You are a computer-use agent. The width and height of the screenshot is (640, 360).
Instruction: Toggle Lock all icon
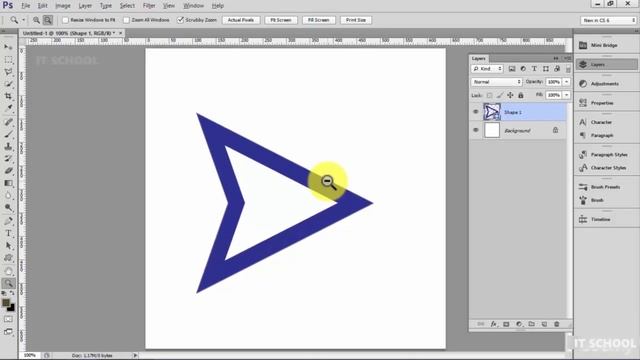pyautogui.click(x=521, y=95)
